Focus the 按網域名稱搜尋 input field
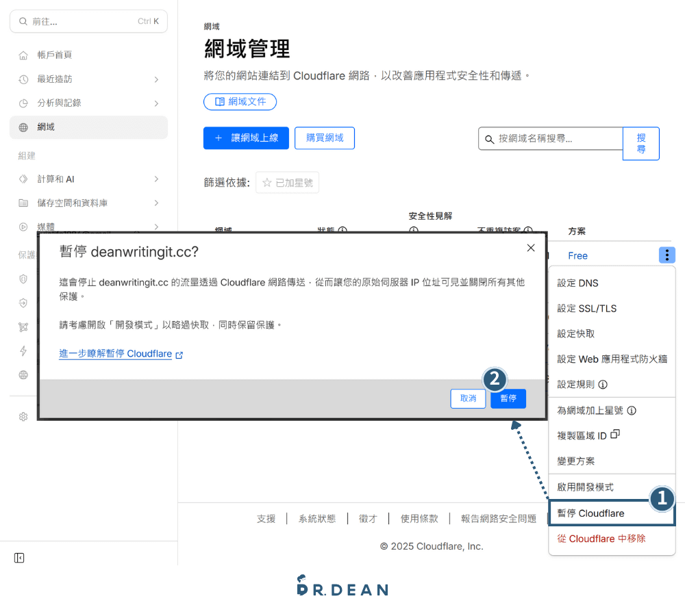The height and width of the screenshot is (616, 685). click(x=551, y=138)
